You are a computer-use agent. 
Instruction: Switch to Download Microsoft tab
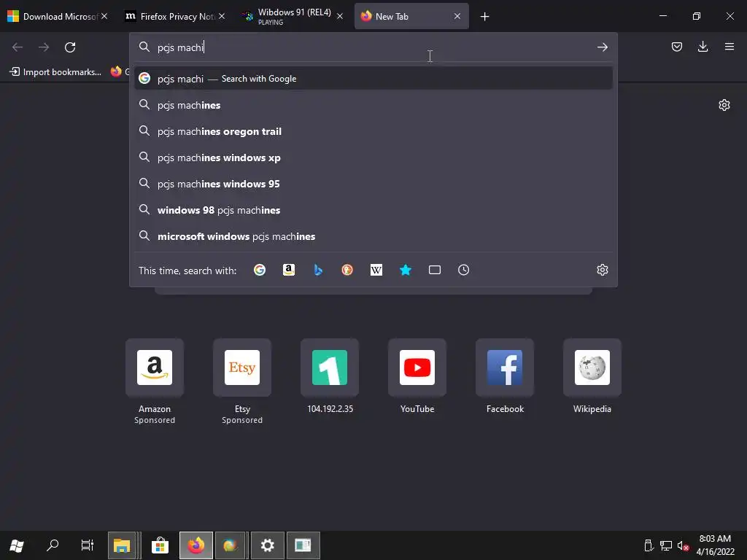[x=53, y=17]
